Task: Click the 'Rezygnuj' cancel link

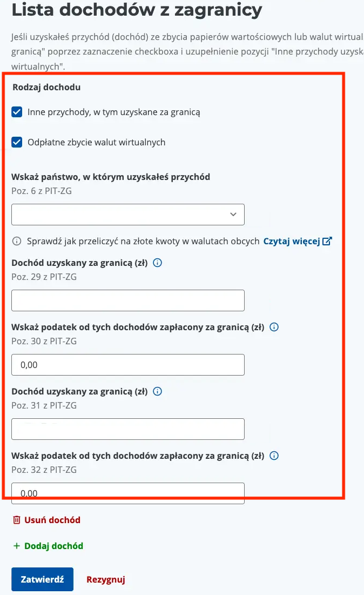Action: 106,579
